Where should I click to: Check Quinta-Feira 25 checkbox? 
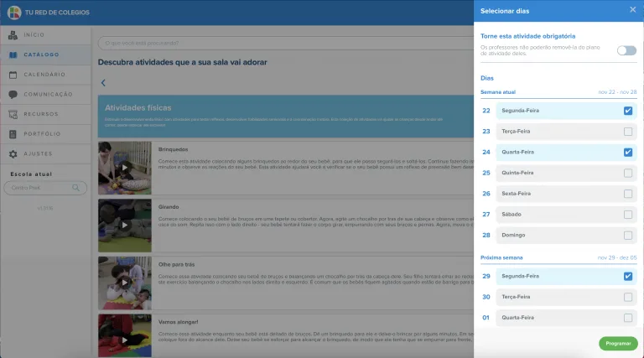[628, 173]
